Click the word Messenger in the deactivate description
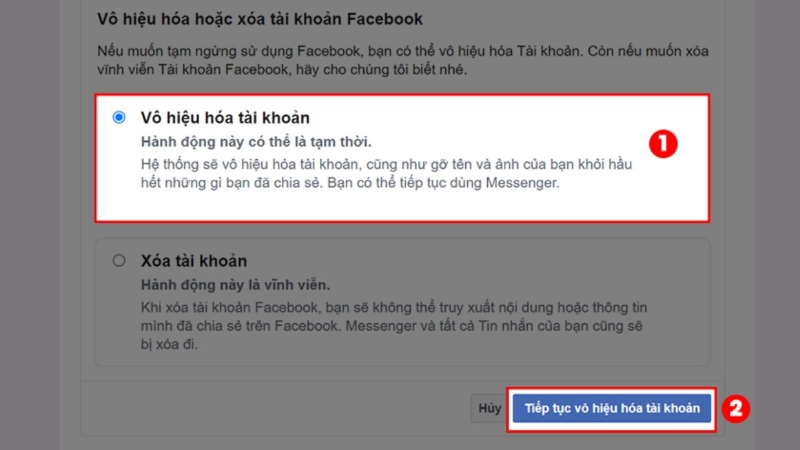800x450 pixels. point(521,183)
